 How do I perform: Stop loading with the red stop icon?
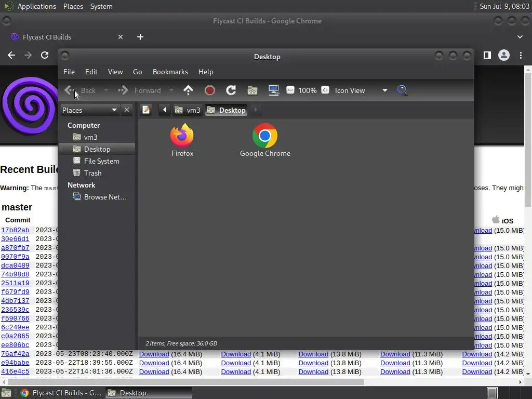210,90
